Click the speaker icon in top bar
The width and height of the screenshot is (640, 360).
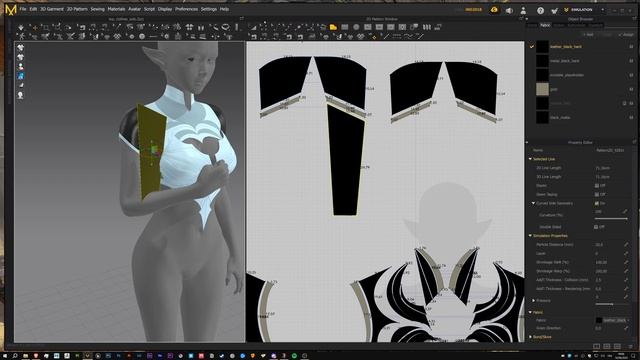(x=509, y=10)
